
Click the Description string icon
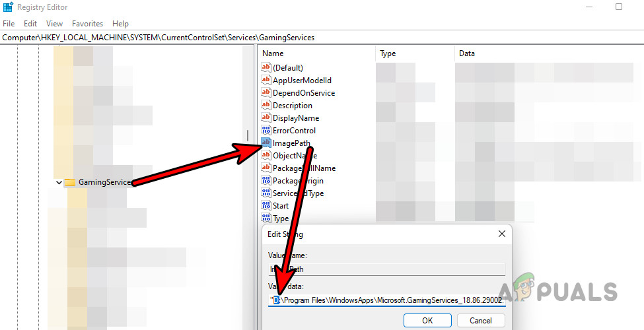[266, 105]
